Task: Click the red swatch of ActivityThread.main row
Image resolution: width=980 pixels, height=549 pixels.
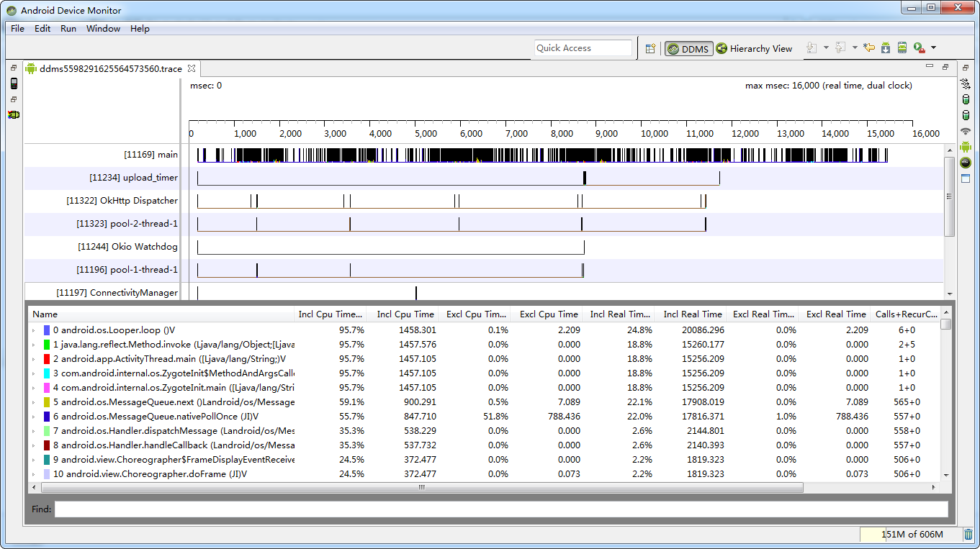Action: 47,359
